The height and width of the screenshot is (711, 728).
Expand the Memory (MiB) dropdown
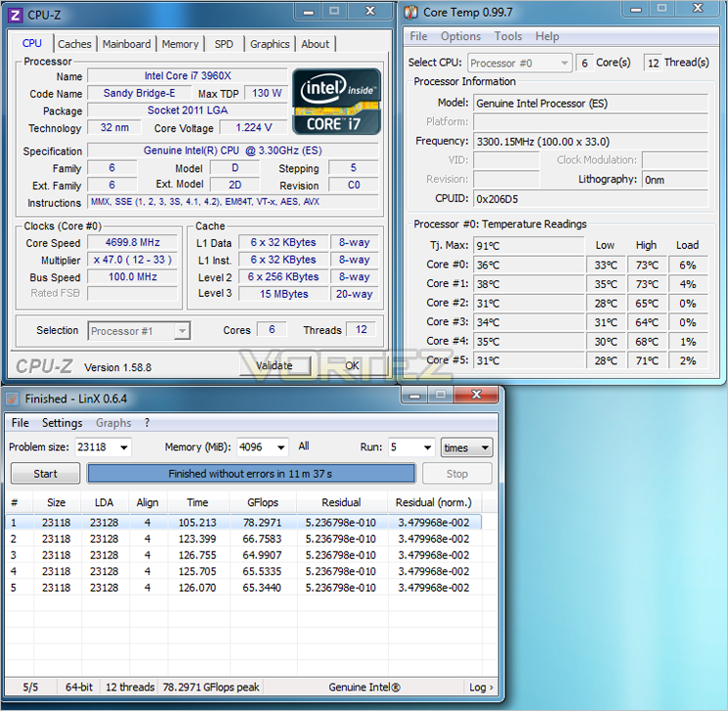[x=280, y=447]
